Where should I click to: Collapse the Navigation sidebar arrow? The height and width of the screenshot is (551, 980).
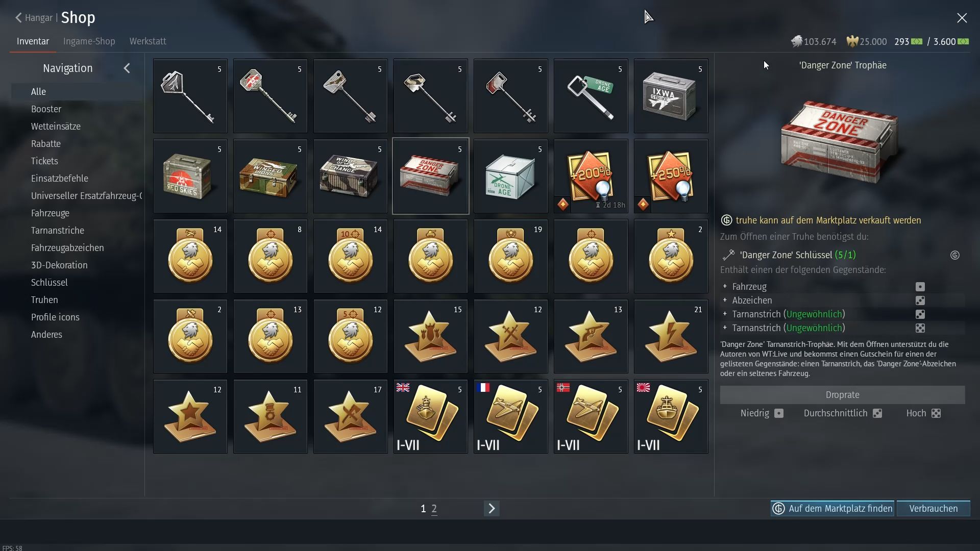[127, 68]
